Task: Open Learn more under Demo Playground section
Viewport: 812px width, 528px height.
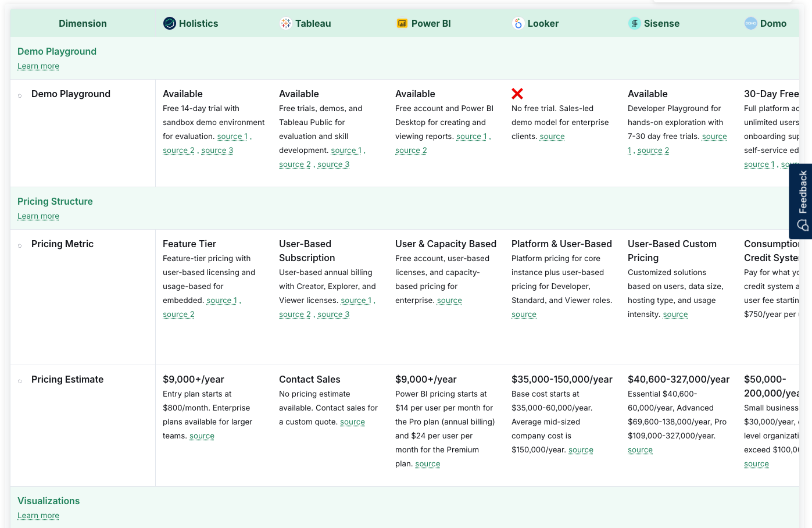Action: [38, 66]
